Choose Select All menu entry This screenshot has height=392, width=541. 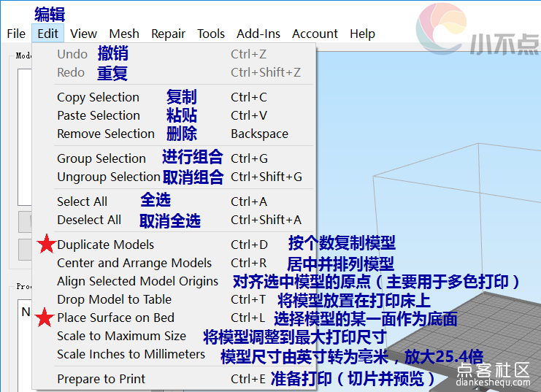point(174,201)
